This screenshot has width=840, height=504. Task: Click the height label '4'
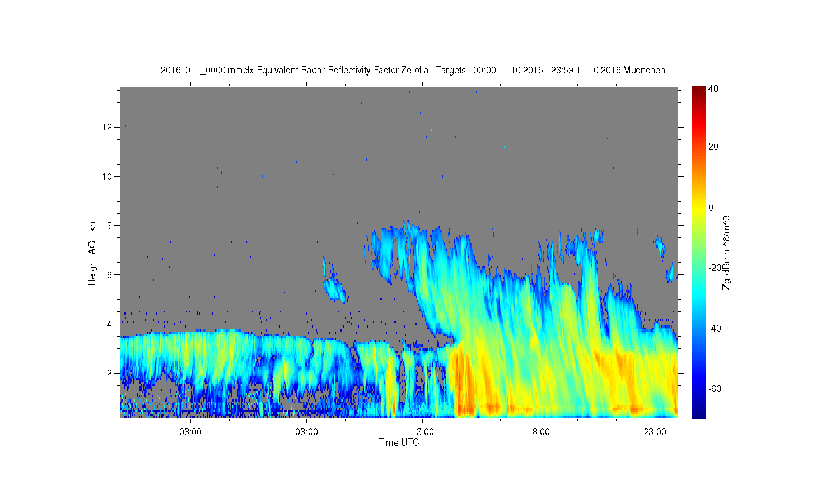click(x=110, y=324)
